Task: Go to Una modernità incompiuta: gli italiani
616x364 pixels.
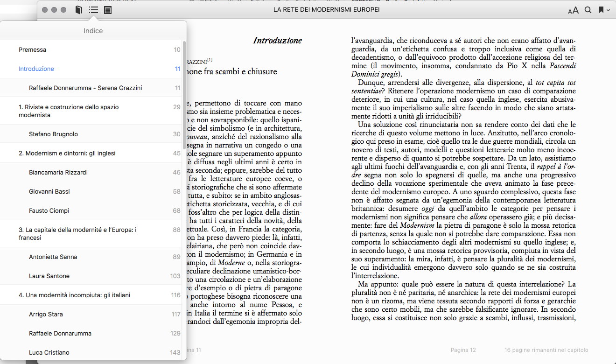Action: (x=91, y=295)
